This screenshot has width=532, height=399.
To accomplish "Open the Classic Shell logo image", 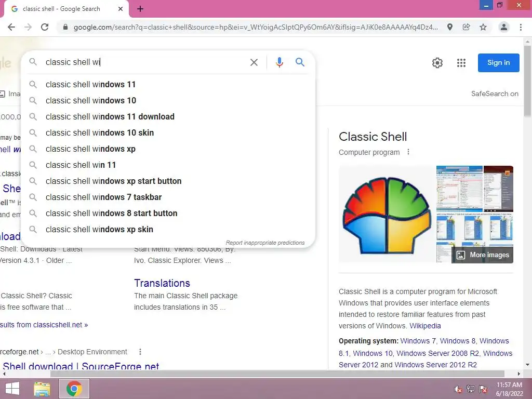I will coord(387,215).
